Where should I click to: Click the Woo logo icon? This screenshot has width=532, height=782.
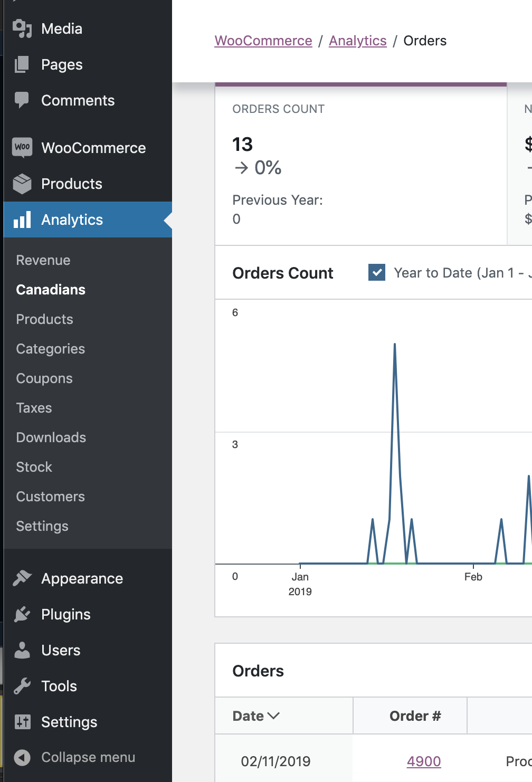22,147
